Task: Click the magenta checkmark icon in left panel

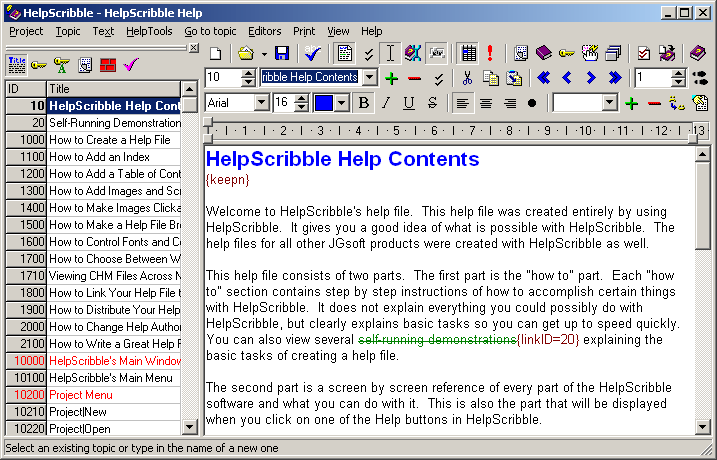Action: click(130, 65)
